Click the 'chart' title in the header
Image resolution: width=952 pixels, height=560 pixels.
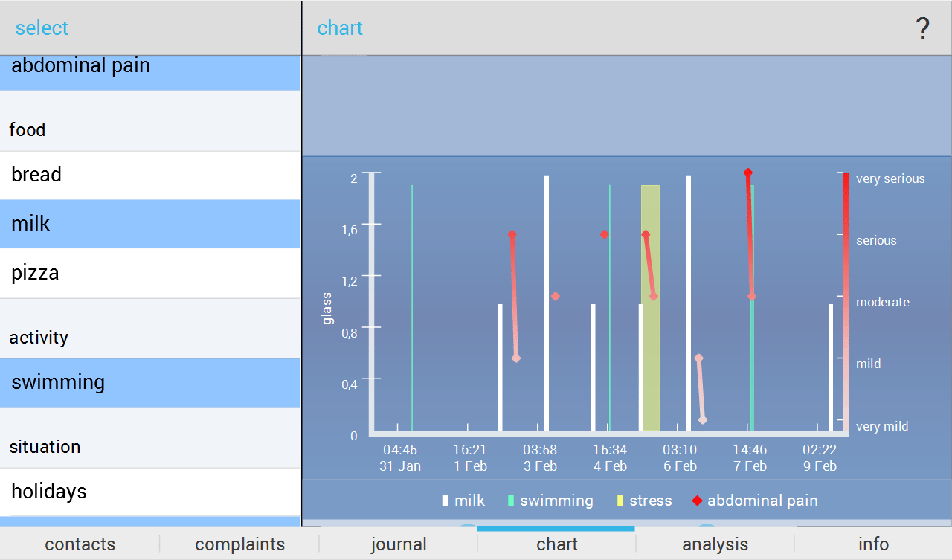[340, 28]
